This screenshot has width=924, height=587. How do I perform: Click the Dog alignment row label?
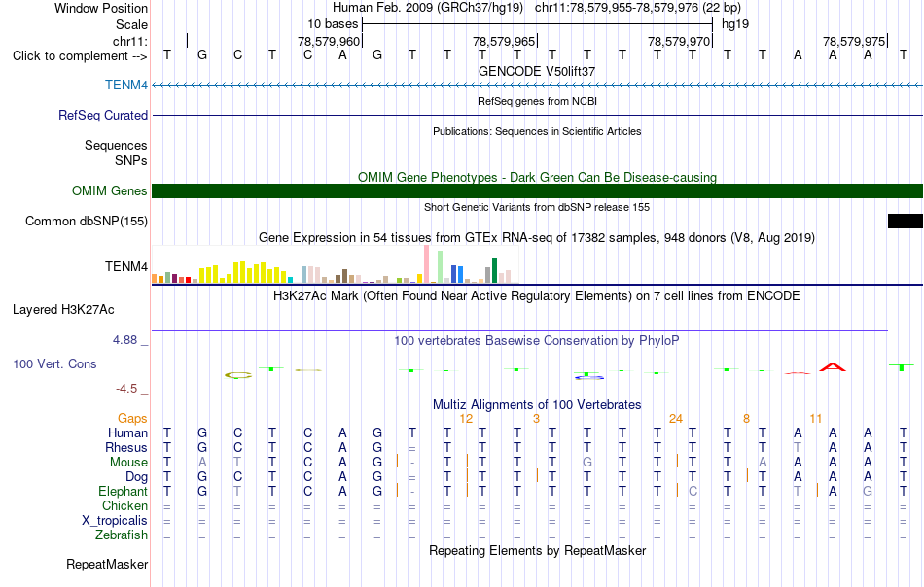click(137, 476)
